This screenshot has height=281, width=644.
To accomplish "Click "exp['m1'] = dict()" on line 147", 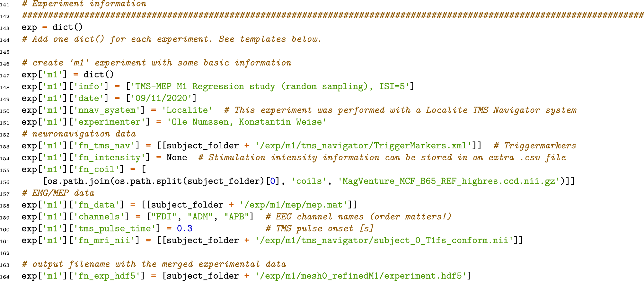I will click(x=68, y=75).
